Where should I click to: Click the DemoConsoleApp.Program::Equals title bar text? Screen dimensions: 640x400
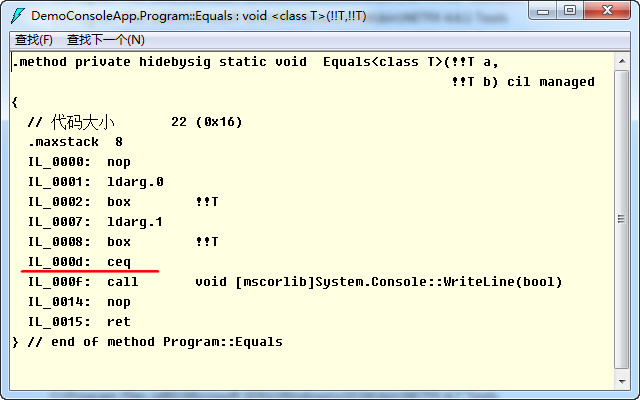point(198,16)
